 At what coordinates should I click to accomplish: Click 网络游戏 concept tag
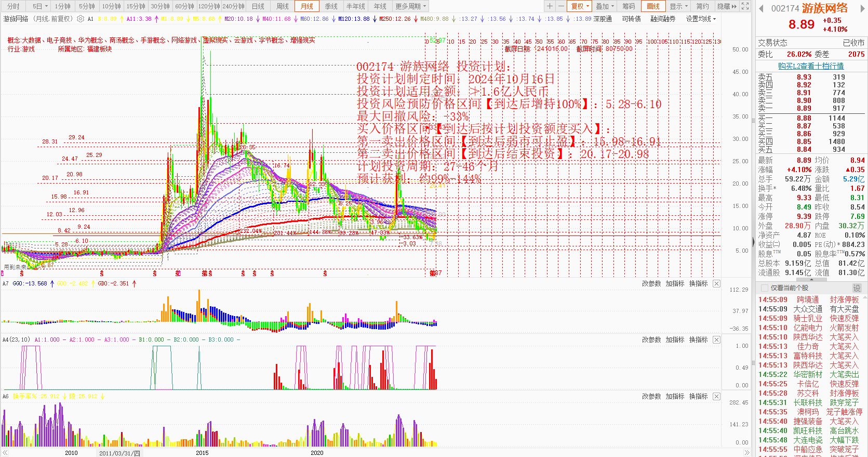(184, 40)
